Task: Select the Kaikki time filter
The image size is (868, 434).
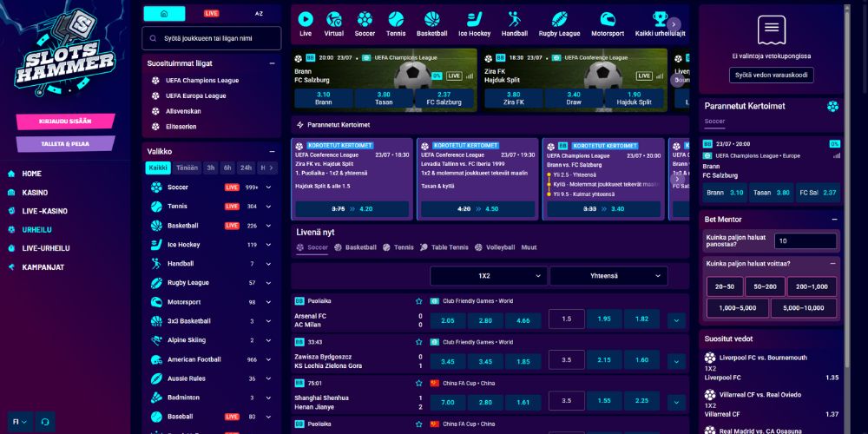Action: click(x=158, y=168)
